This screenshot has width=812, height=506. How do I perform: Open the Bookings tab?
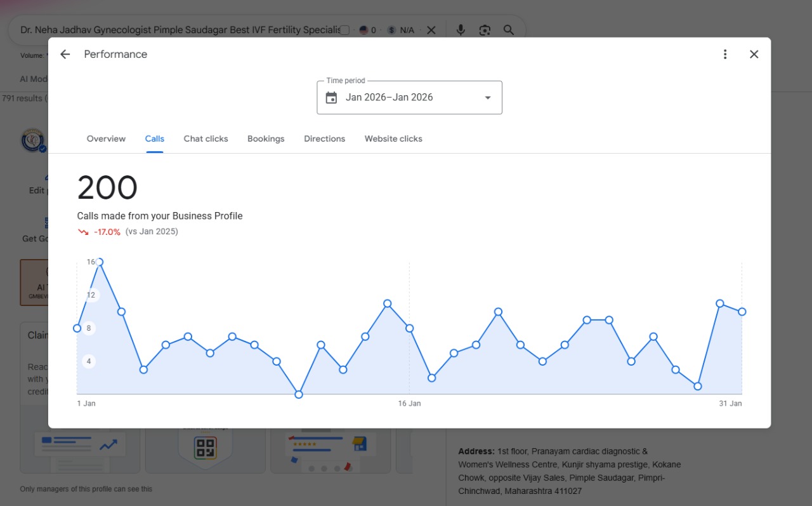pyautogui.click(x=266, y=138)
